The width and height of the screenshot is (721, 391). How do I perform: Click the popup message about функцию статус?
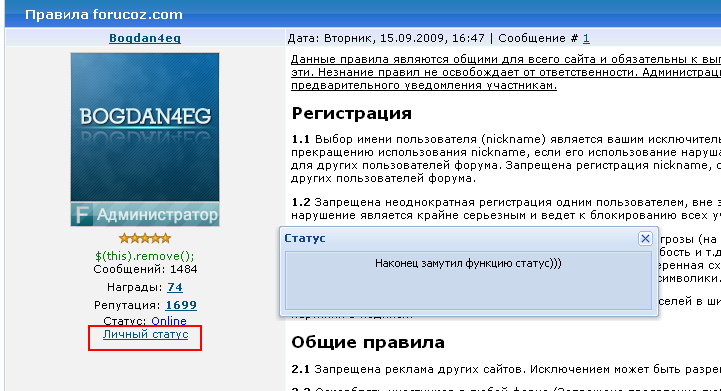coord(468,264)
